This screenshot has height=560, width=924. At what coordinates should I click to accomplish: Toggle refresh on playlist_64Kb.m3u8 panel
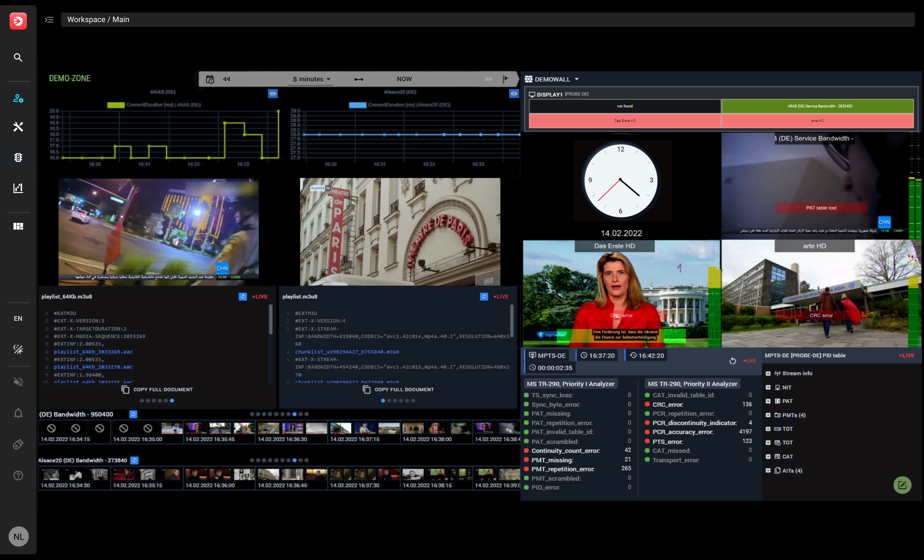point(243,297)
